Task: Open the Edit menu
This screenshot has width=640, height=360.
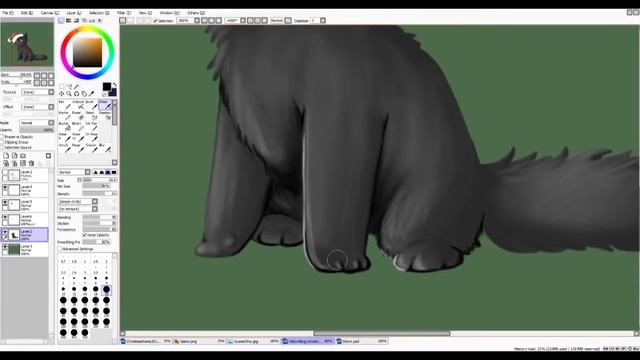Action: pos(27,13)
